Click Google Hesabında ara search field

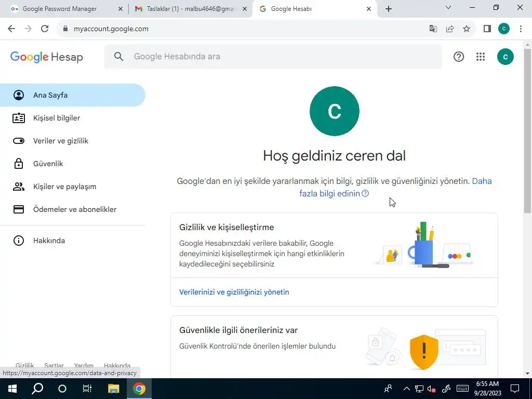point(273,56)
